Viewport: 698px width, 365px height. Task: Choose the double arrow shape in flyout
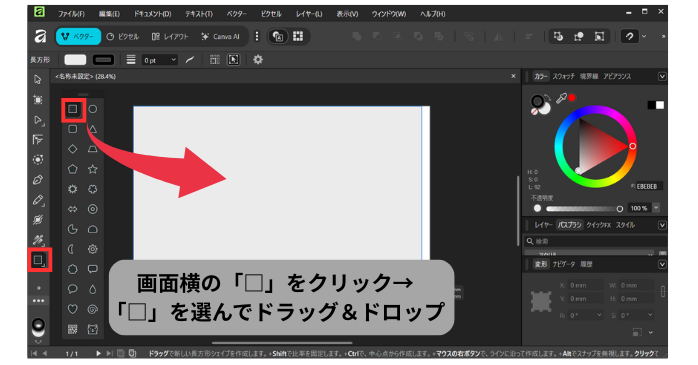coord(73,209)
